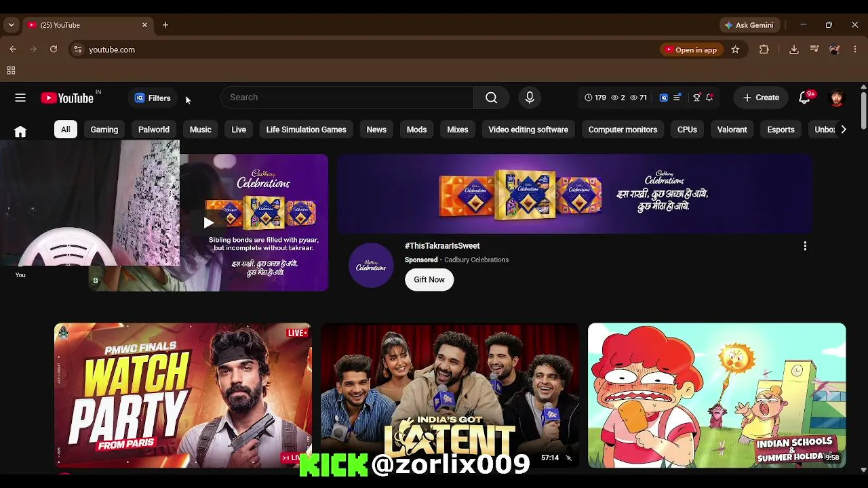Open the apps grid in bookmarks bar
The width and height of the screenshot is (868, 488).
(11, 70)
